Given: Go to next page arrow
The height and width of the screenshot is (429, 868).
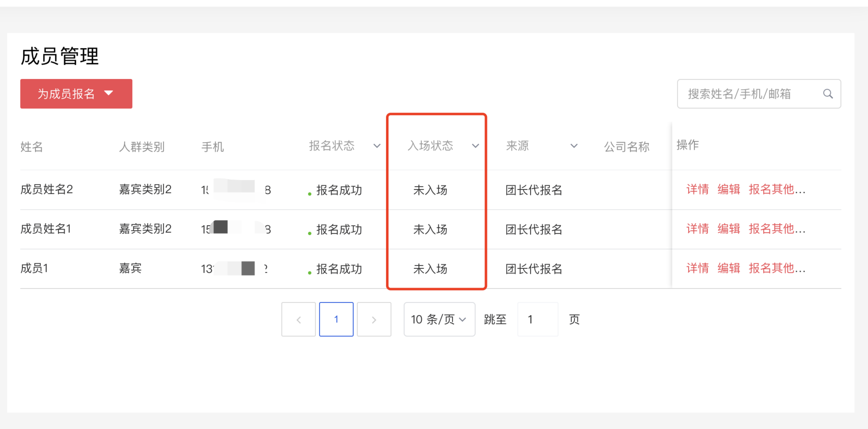Looking at the screenshot, I should pyautogui.click(x=374, y=319).
